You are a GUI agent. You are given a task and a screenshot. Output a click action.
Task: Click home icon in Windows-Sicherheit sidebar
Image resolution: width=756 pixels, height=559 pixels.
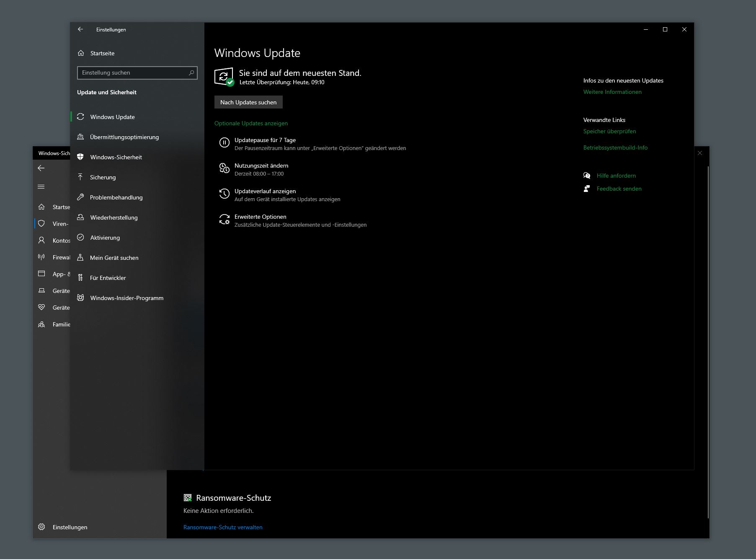41,207
